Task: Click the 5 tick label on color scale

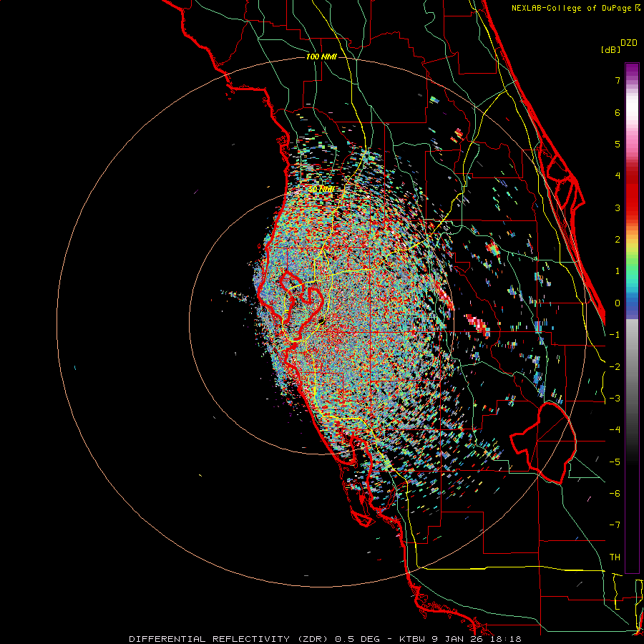Action: [618, 144]
